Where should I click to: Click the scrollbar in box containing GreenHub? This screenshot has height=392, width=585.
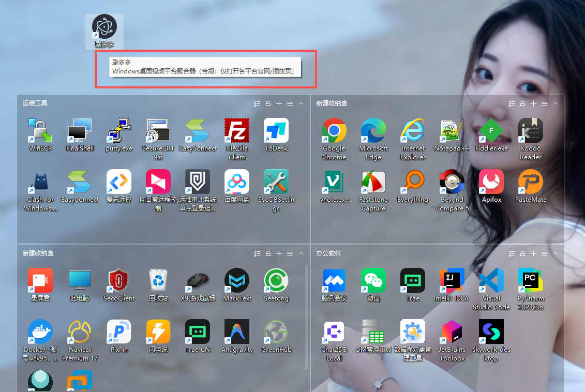coord(306,317)
